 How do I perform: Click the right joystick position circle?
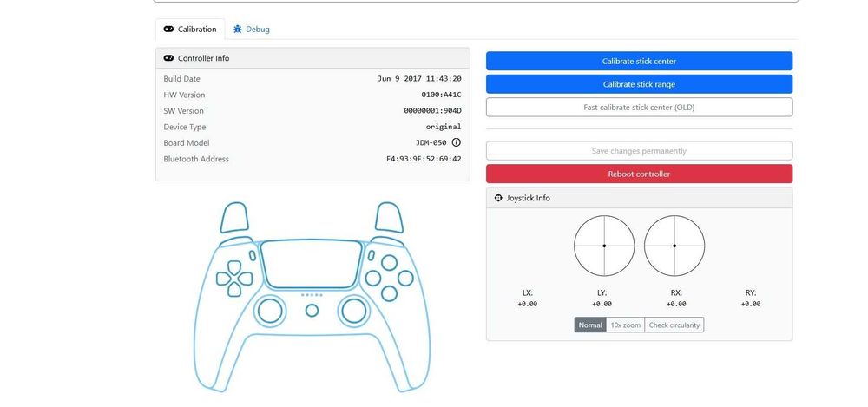coord(674,246)
